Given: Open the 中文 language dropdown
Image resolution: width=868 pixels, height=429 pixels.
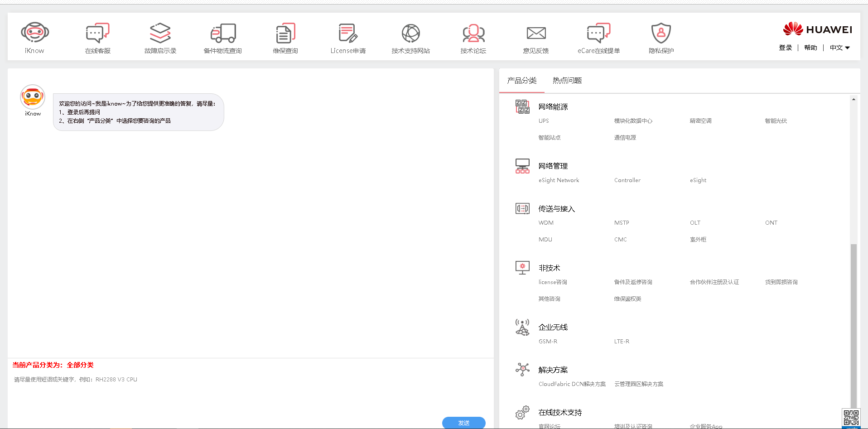Looking at the screenshot, I should pyautogui.click(x=840, y=48).
